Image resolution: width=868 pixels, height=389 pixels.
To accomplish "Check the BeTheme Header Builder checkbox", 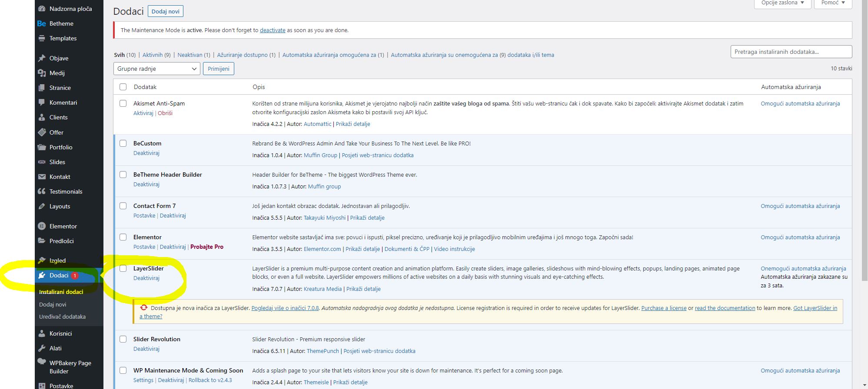I will click(x=123, y=175).
